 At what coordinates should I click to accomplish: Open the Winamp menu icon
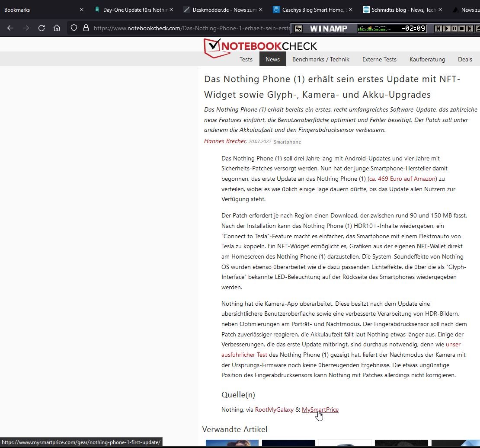coord(298,29)
